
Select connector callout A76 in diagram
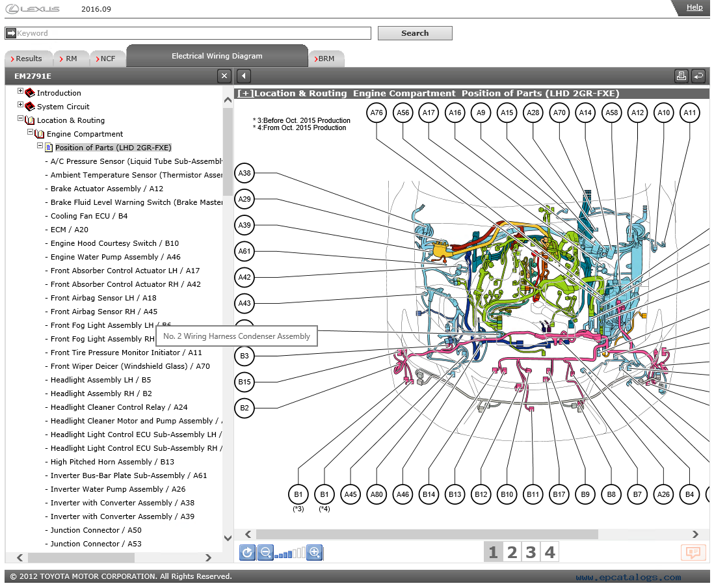click(377, 113)
